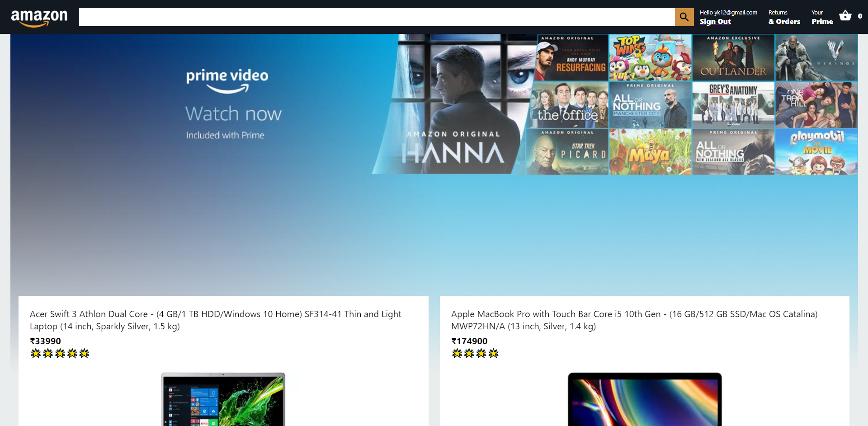The image size is (868, 426).
Task: Open Your Prime link
Action: coord(822,17)
